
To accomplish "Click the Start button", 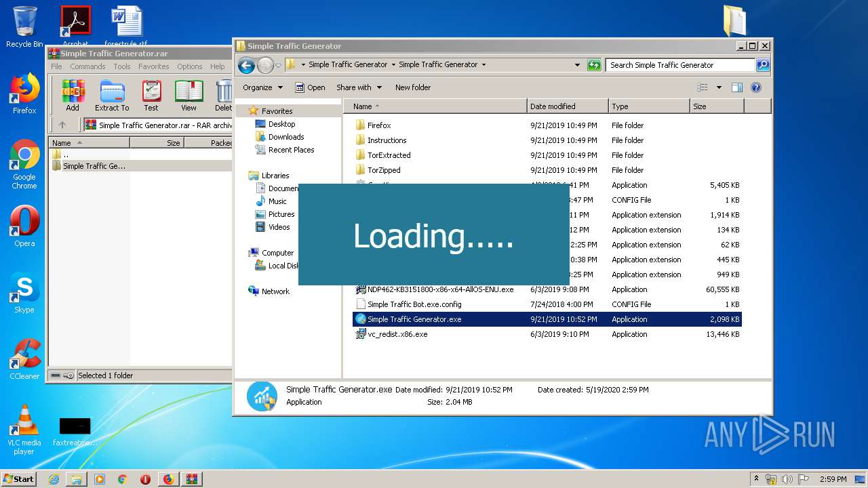I will tap(18, 479).
